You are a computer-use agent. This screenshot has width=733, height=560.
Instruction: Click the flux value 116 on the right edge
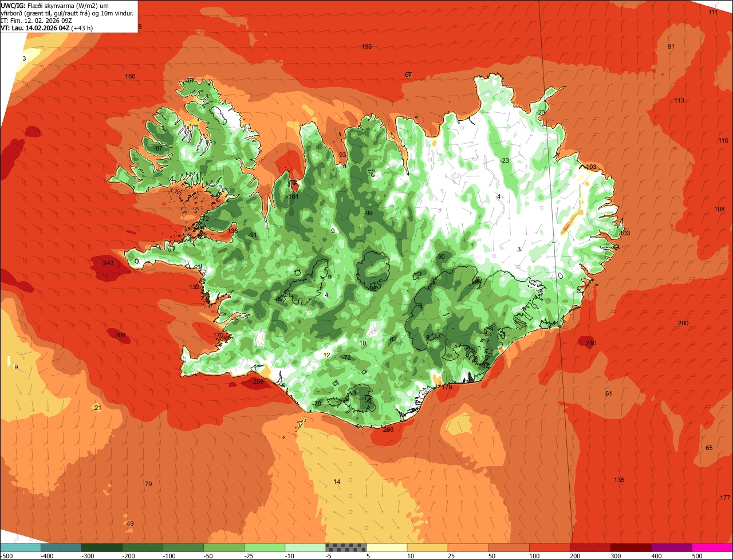tap(723, 140)
